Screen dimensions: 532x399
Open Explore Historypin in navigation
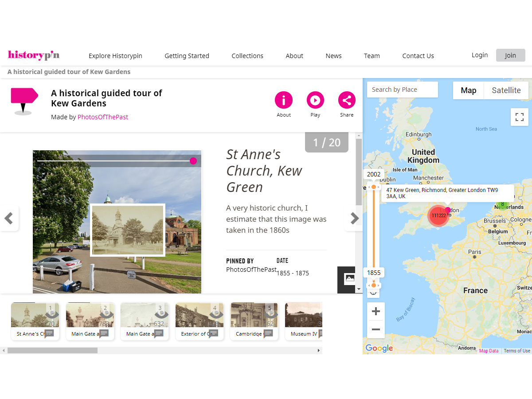tap(115, 56)
